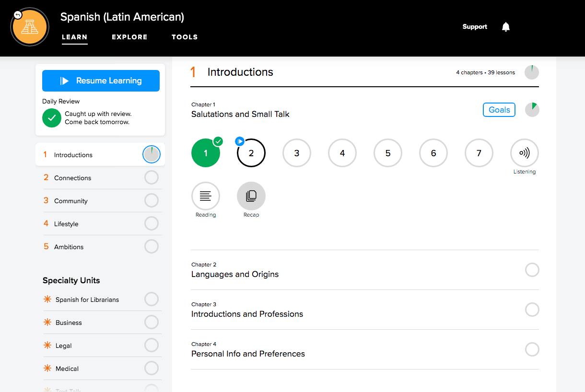
Task: Open the Reading exercise icon
Action: [205, 196]
